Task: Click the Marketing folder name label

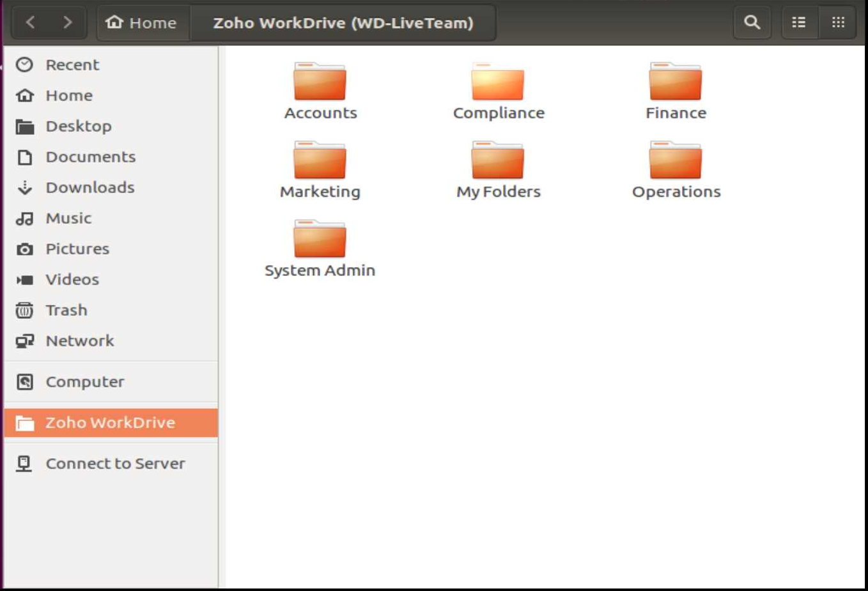Action: (x=320, y=192)
